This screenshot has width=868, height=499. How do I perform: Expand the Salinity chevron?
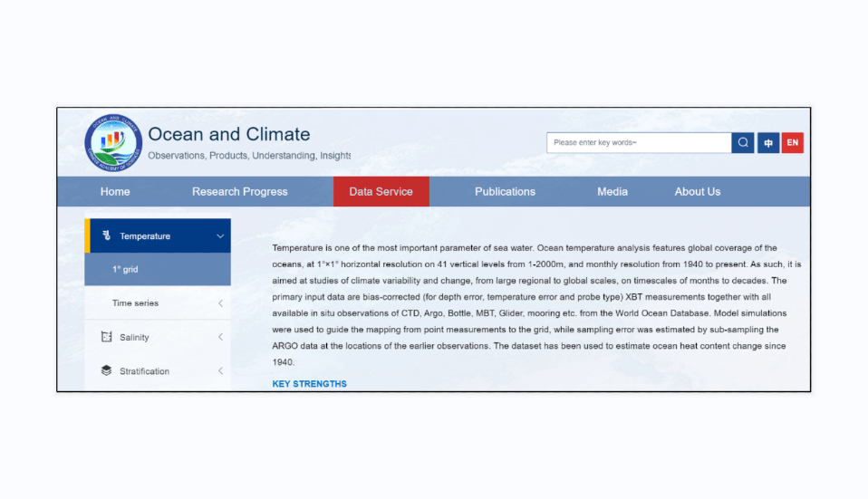[x=220, y=337]
